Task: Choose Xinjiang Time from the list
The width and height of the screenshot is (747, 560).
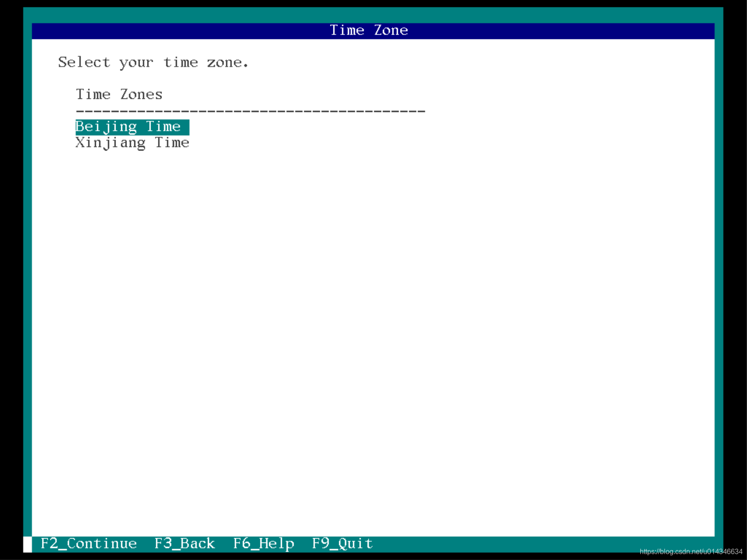Action: point(132,143)
